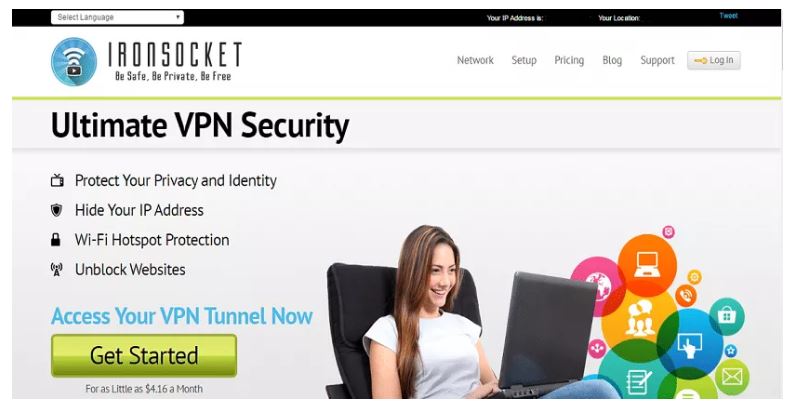This screenshot has width=787, height=408.
Task: Click the padlock icon beside Wi-Fi Hotspot Protection
Action: pyautogui.click(x=56, y=240)
